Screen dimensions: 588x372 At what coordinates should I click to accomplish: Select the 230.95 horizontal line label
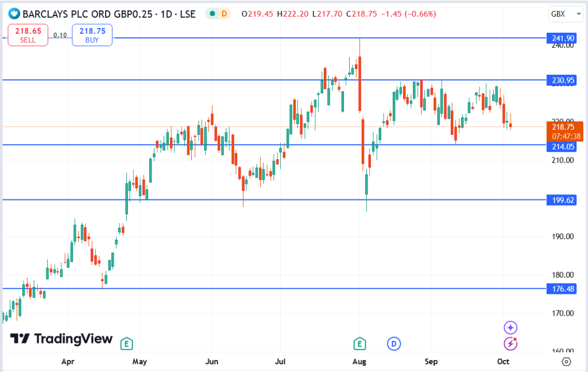pyautogui.click(x=562, y=80)
